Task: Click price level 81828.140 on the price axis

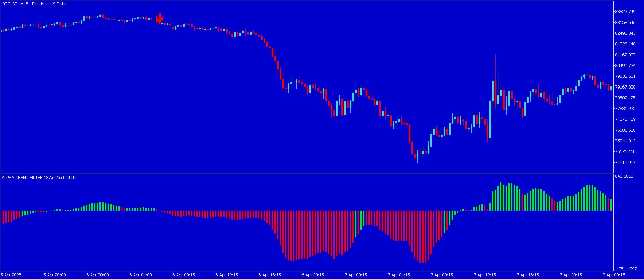Action: [x=625, y=44]
